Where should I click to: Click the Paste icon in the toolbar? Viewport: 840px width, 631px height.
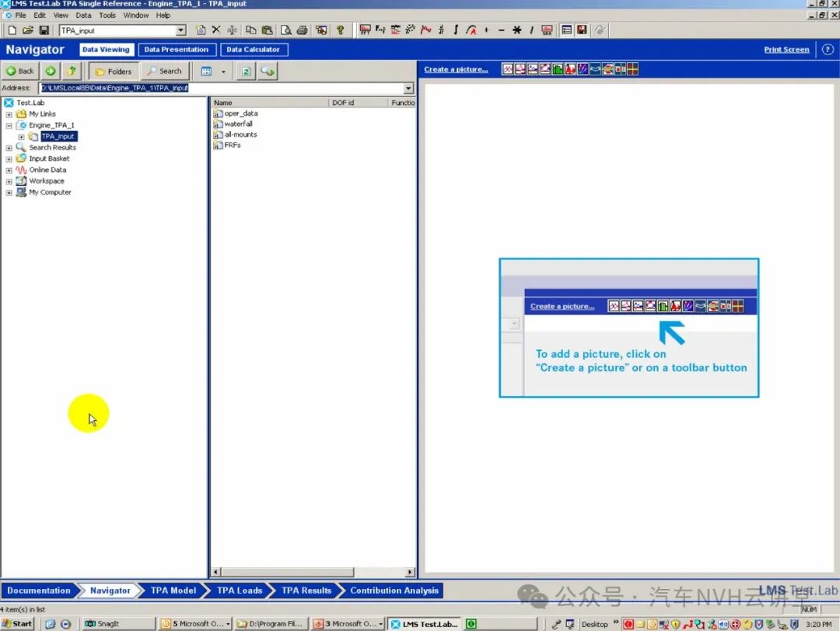(x=267, y=30)
